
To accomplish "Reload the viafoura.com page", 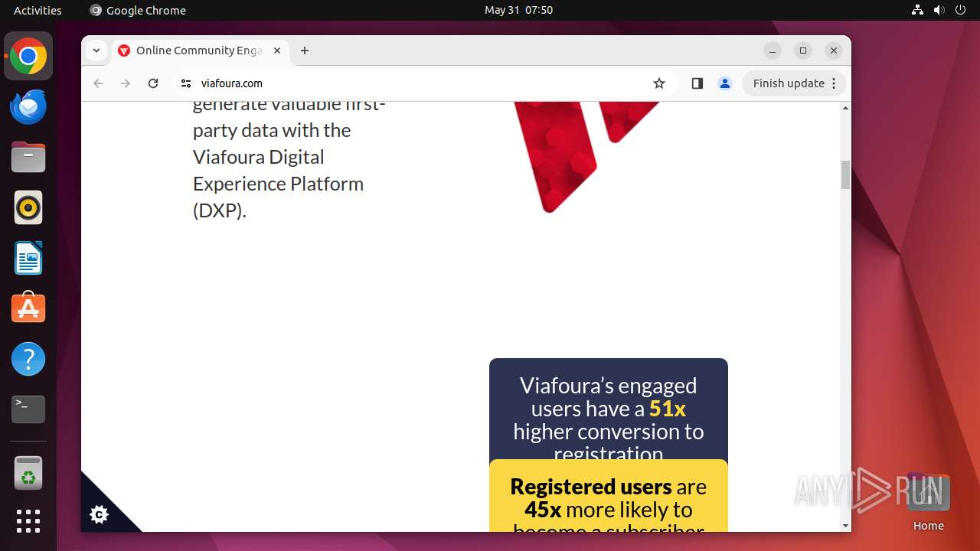I will pyautogui.click(x=153, y=83).
